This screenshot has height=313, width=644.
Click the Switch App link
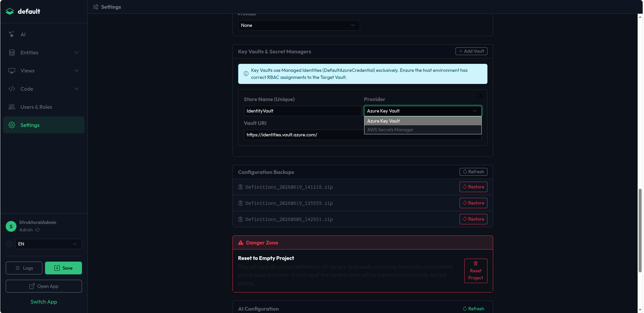click(x=44, y=302)
